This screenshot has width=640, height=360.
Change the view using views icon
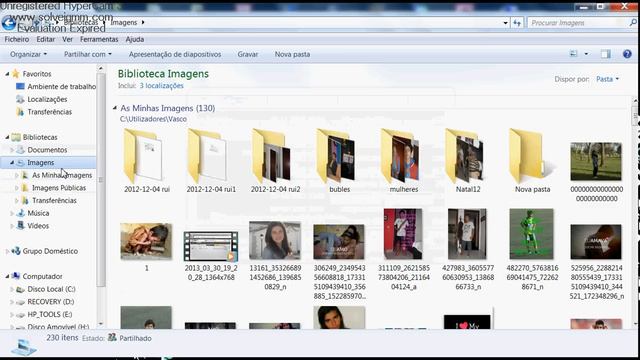point(573,54)
